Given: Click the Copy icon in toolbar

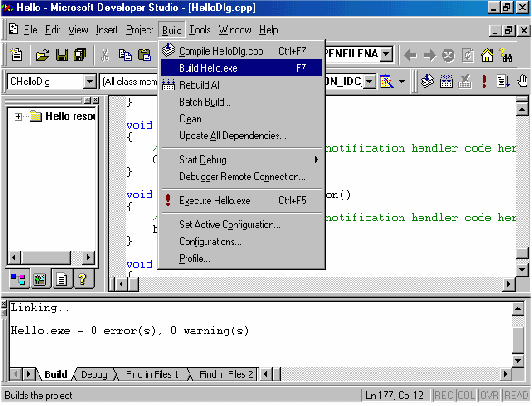Looking at the screenshot, I should click(125, 55).
